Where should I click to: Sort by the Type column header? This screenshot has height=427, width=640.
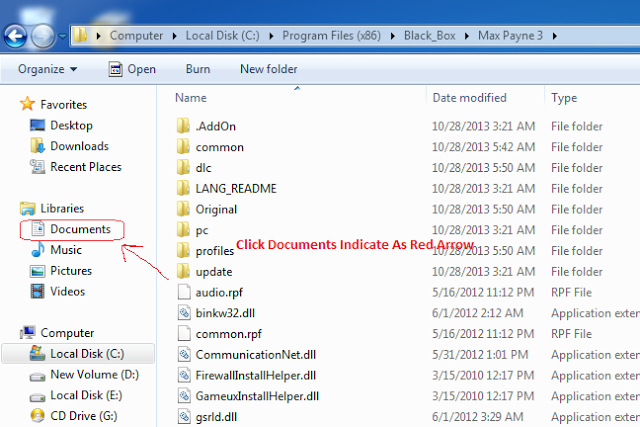click(564, 98)
